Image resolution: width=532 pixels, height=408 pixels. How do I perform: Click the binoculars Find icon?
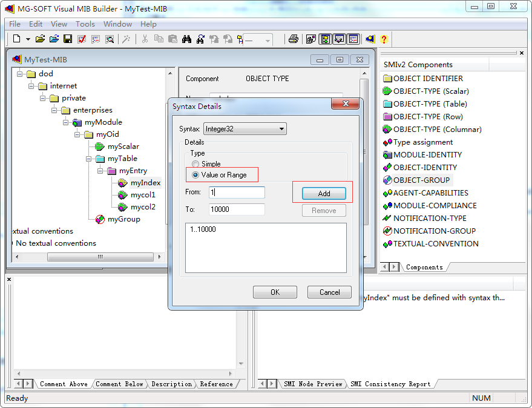[186, 39]
